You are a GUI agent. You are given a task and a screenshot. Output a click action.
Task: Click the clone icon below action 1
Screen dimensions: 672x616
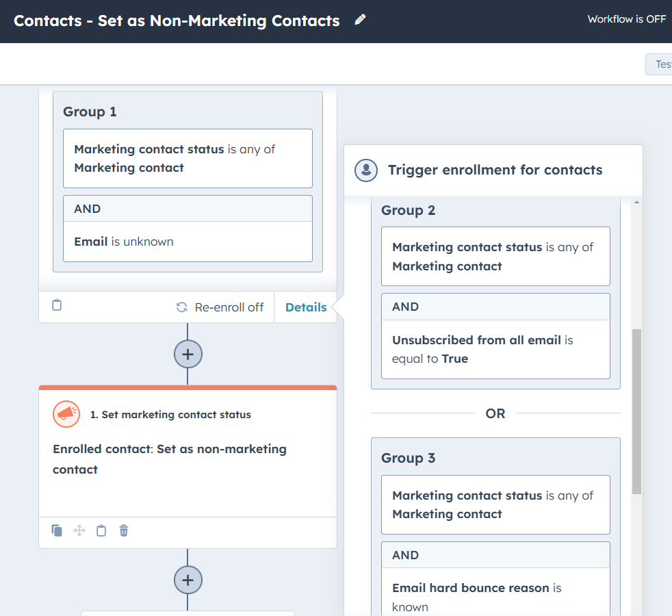[x=57, y=530]
